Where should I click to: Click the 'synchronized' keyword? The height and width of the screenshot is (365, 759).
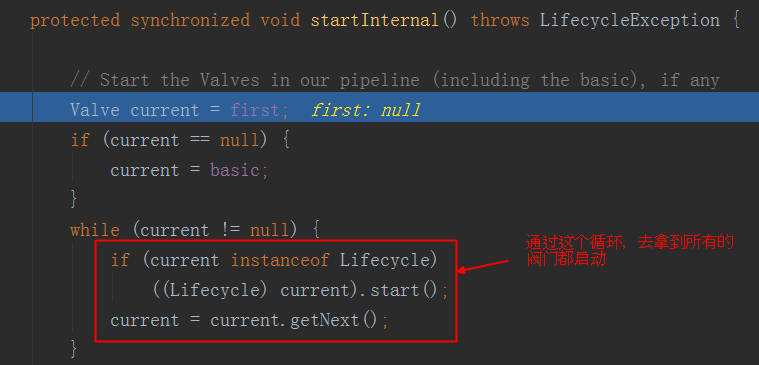pyautogui.click(x=190, y=20)
